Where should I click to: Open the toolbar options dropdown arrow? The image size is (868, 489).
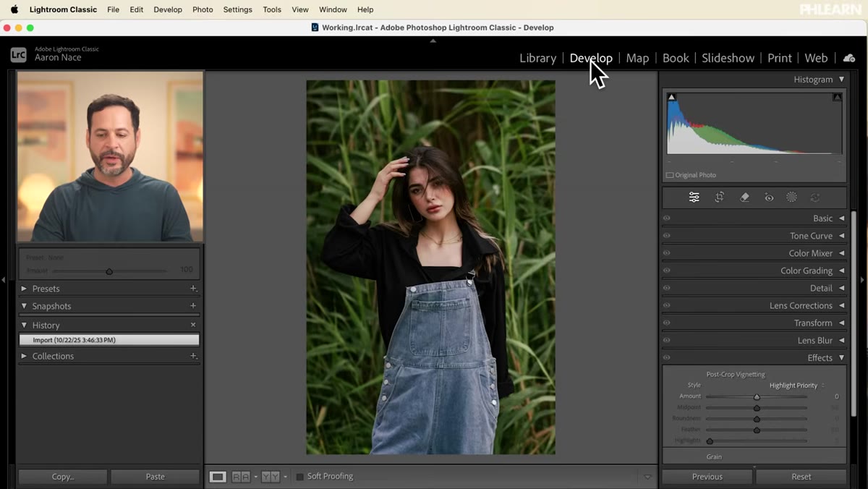pos(647,477)
